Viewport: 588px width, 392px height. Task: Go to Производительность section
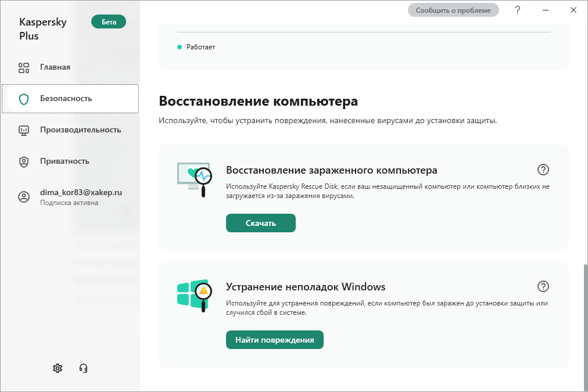coord(70,130)
